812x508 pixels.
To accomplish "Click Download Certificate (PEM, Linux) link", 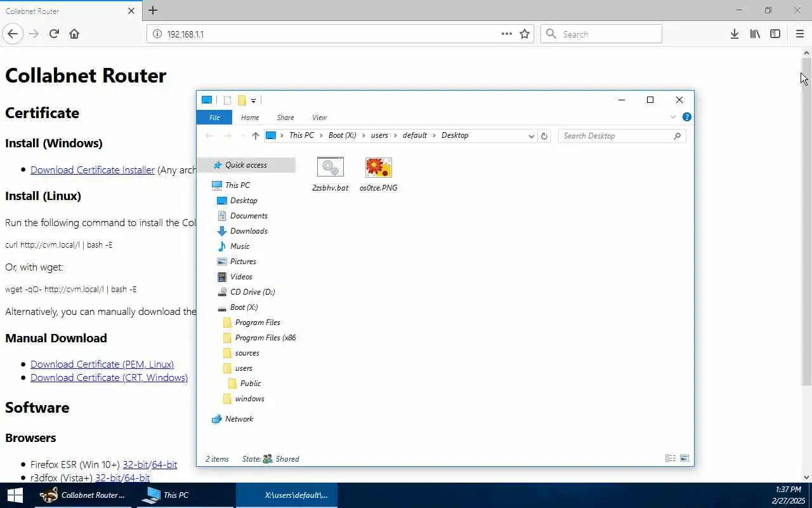I will 102,364.
